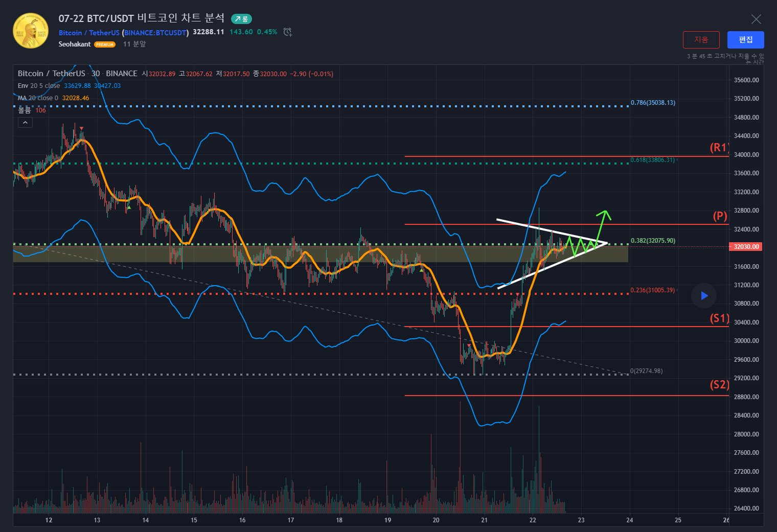Open the BINANCE:BTCUSDT ticker link
Viewport: 777px width, 532px height.
[x=156, y=33]
